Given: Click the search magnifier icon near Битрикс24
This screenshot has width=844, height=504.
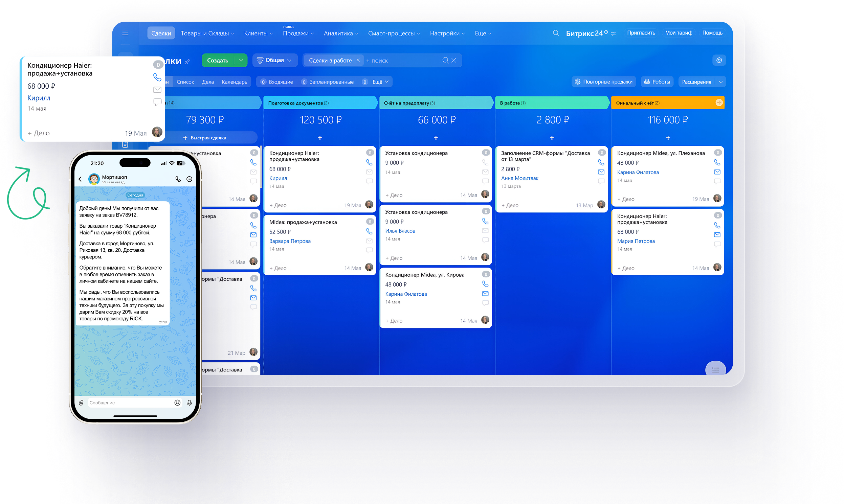Looking at the screenshot, I should coord(556,33).
